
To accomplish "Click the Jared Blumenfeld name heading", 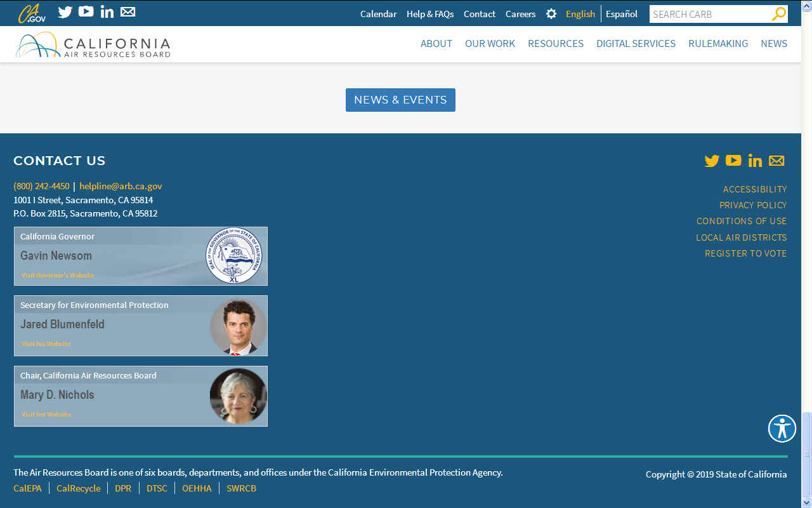I will [x=62, y=324].
